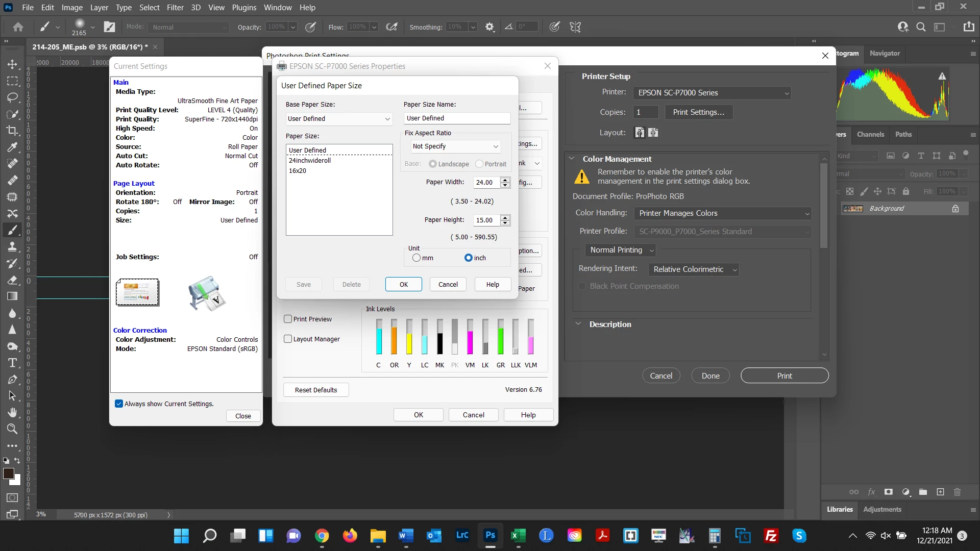This screenshot has width=980, height=551.
Task: Select the Zoom tool in the toolbar
Action: [12, 429]
